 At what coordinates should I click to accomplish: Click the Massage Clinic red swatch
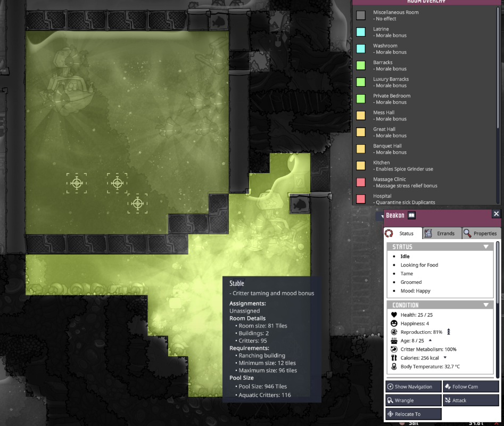pyautogui.click(x=361, y=182)
